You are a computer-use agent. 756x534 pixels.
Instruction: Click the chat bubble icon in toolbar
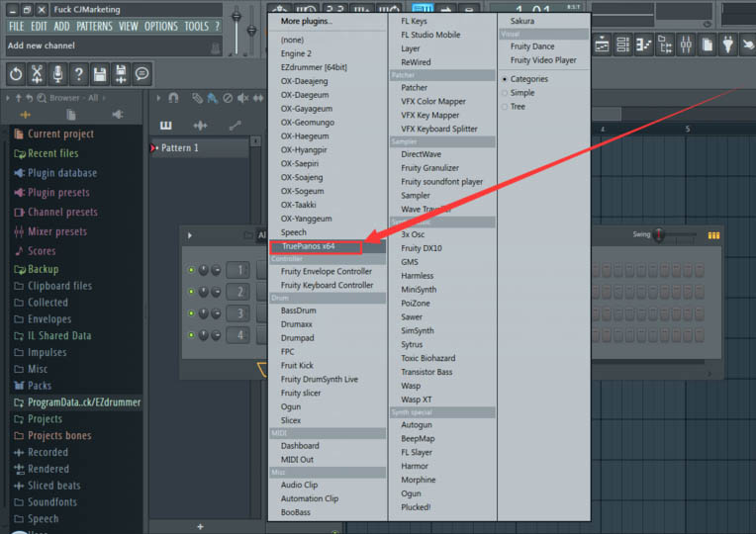click(142, 74)
